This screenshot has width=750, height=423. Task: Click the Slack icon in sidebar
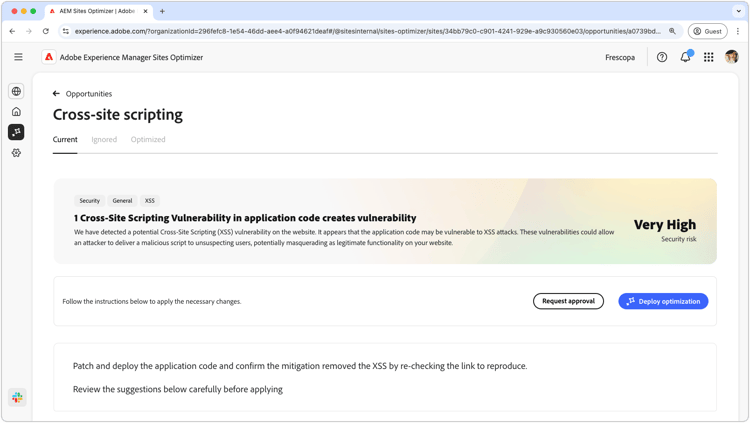17,397
